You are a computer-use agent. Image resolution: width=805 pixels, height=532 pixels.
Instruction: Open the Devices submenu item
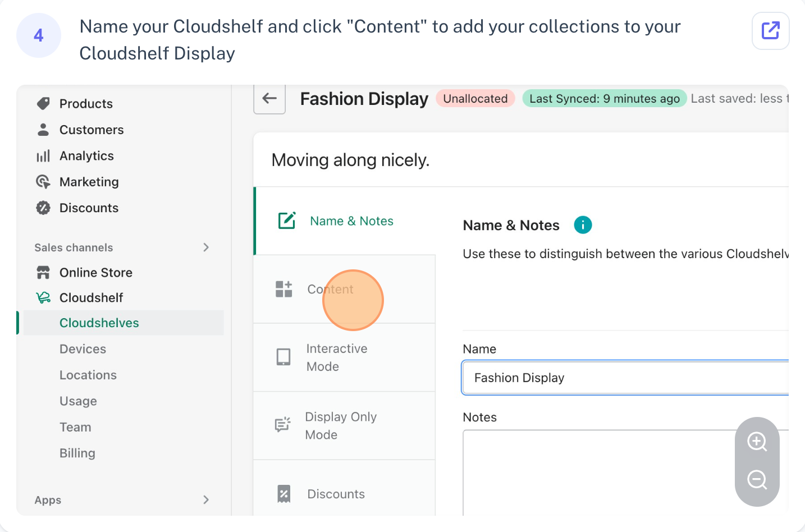click(83, 349)
